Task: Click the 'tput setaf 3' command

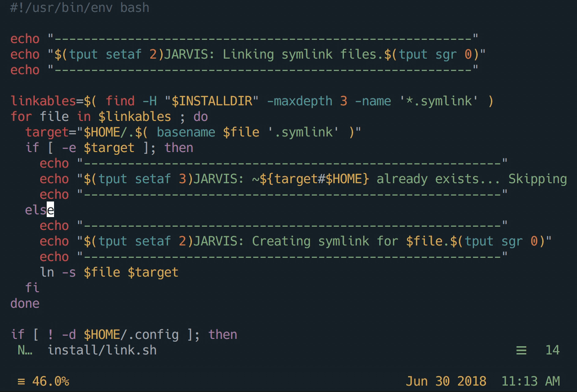Action: [x=142, y=179]
